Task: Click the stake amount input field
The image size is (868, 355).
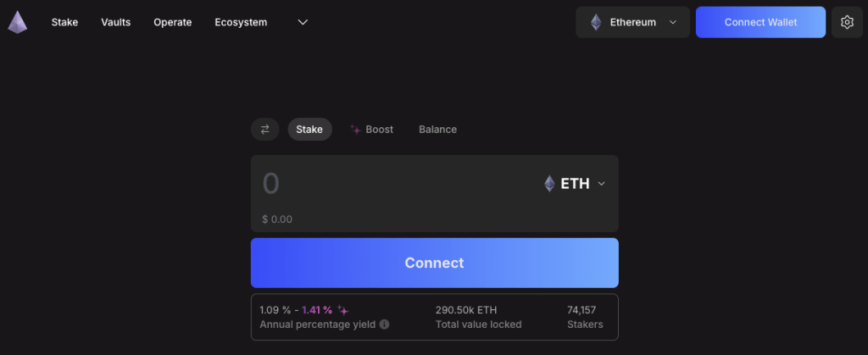Action: pyautogui.click(x=390, y=183)
